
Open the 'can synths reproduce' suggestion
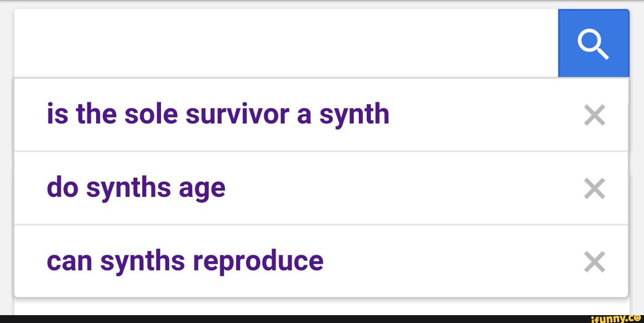click(185, 261)
